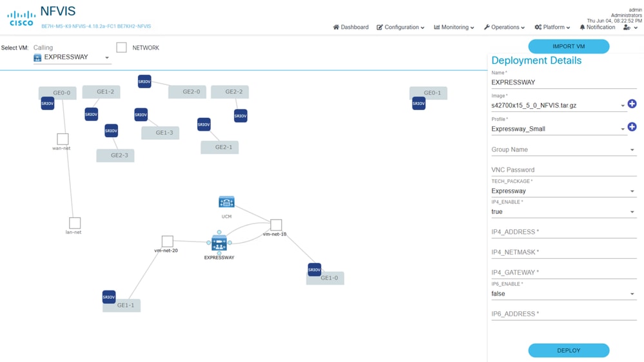Go to the Dashboard menu
The image size is (644, 362).
click(350, 27)
